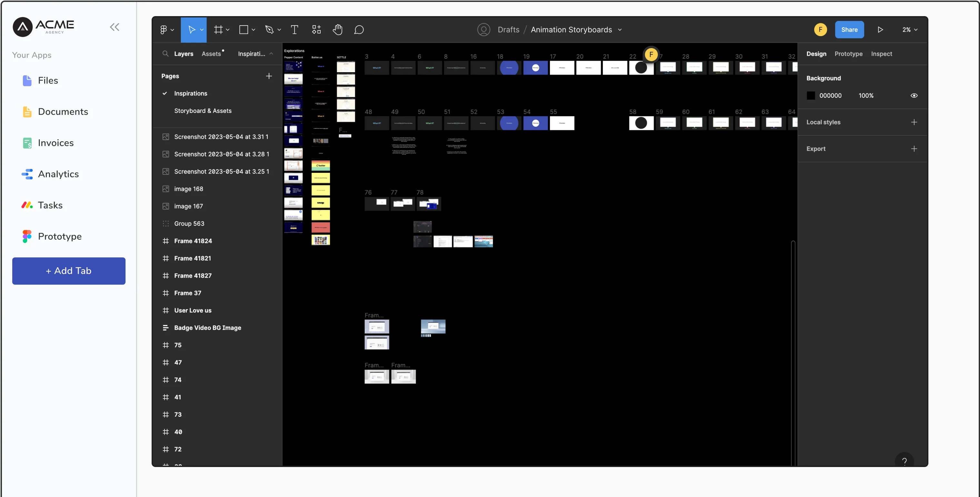980x497 pixels.
Task: Open Analytics in the sidebar
Action: [x=51, y=174]
